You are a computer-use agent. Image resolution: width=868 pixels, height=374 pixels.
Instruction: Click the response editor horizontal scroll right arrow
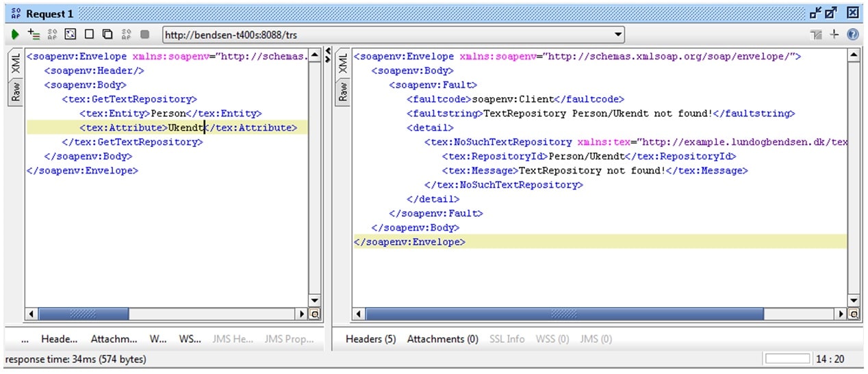point(841,314)
